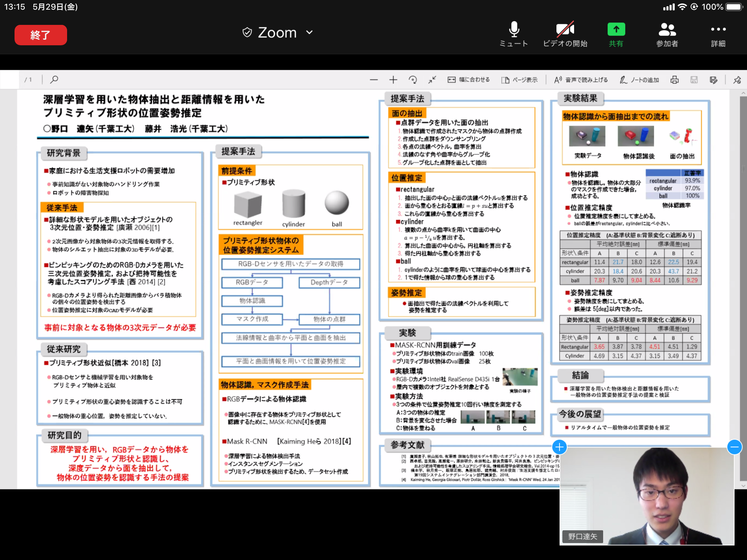Open the Page view options

[519, 80]
